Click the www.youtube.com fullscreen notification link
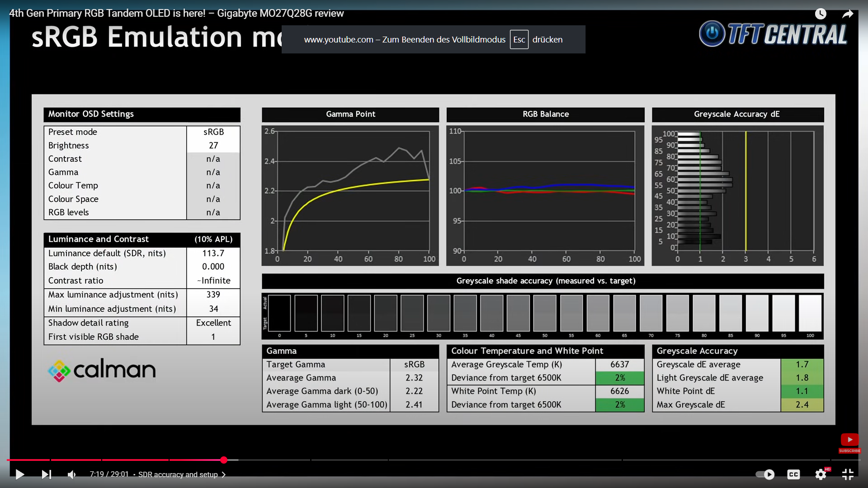Image resolution: width=868 pixels, height=488 pixels. [338, 39]
